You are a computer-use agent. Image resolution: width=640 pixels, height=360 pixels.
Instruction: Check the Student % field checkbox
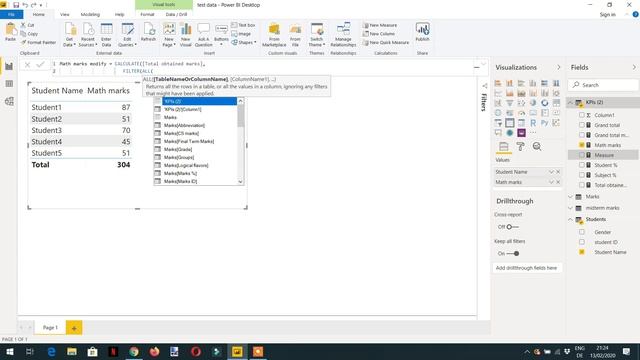point(582,165)
